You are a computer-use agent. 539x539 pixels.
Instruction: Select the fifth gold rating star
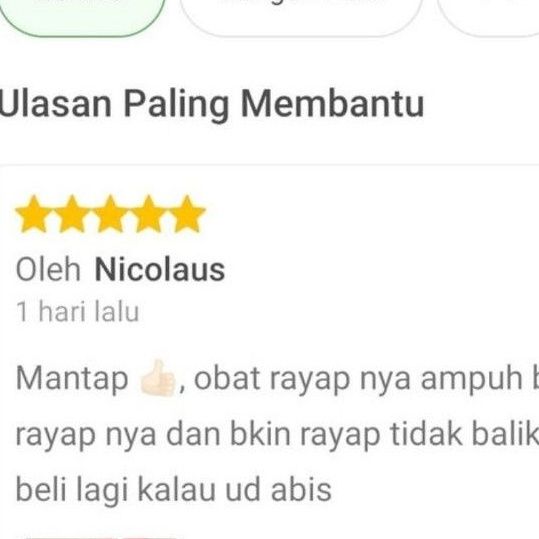pos(187,215)
